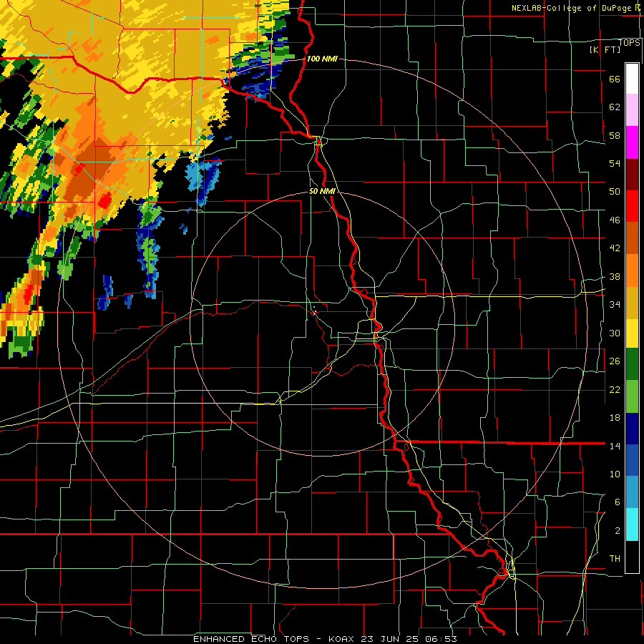Screen dimensions: 644x644
Task: Click the light pink legend swatch
Action: coord(632,109)
